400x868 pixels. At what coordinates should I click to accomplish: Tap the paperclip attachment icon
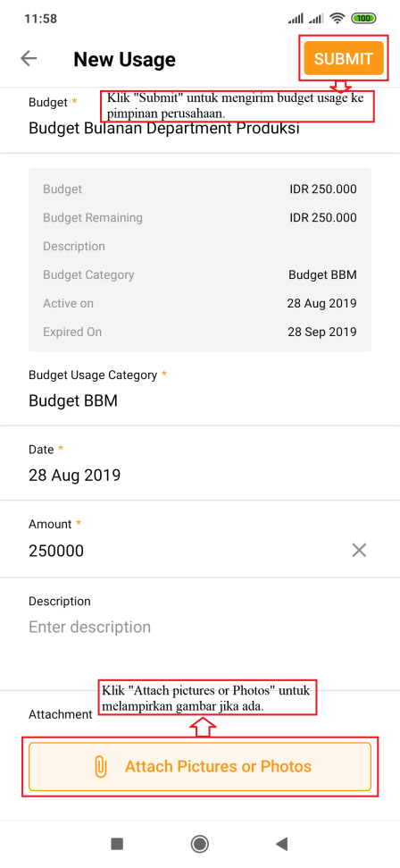(101, 767)
